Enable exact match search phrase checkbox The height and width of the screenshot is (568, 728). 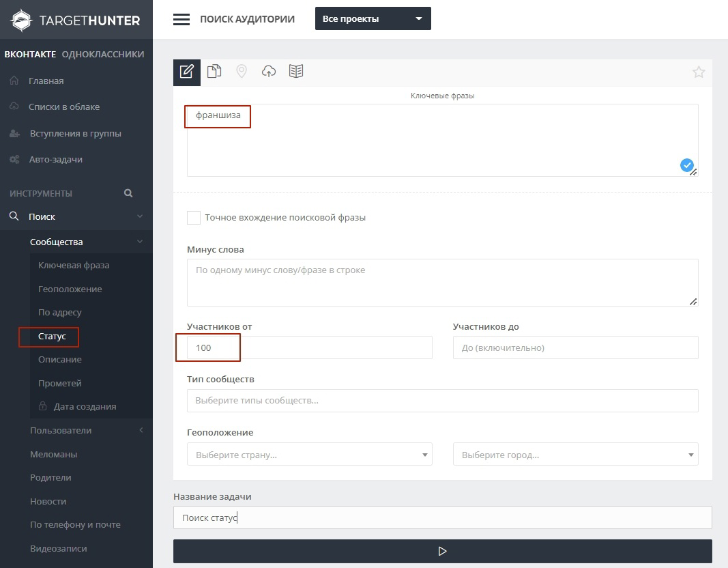pyautogui.click(x=194, y=217)
